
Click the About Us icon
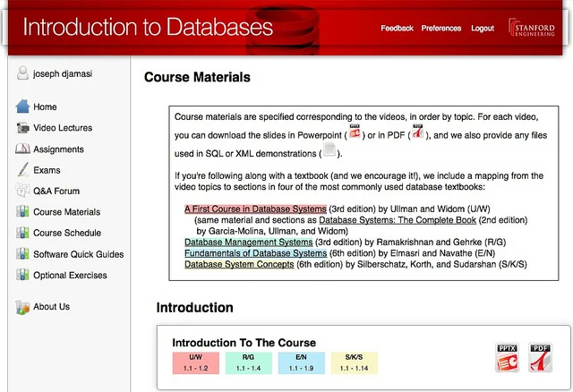(x=22, y=307)
